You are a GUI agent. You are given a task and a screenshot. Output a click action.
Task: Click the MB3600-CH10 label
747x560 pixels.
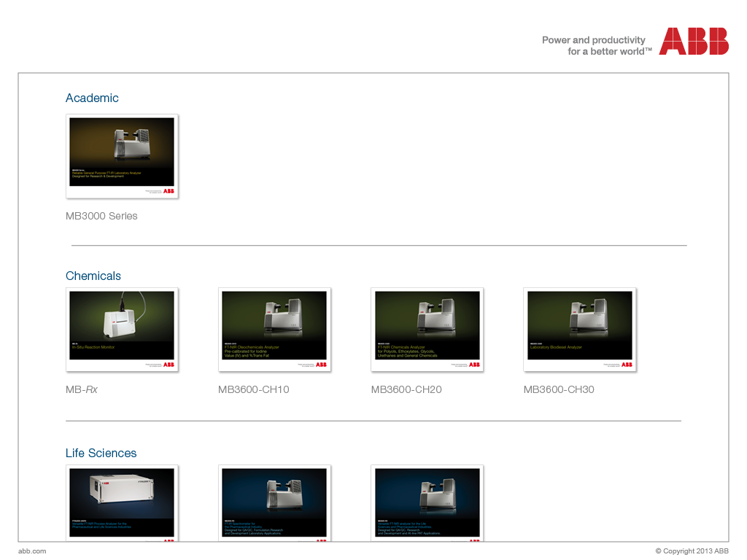(x=253, y=389)
